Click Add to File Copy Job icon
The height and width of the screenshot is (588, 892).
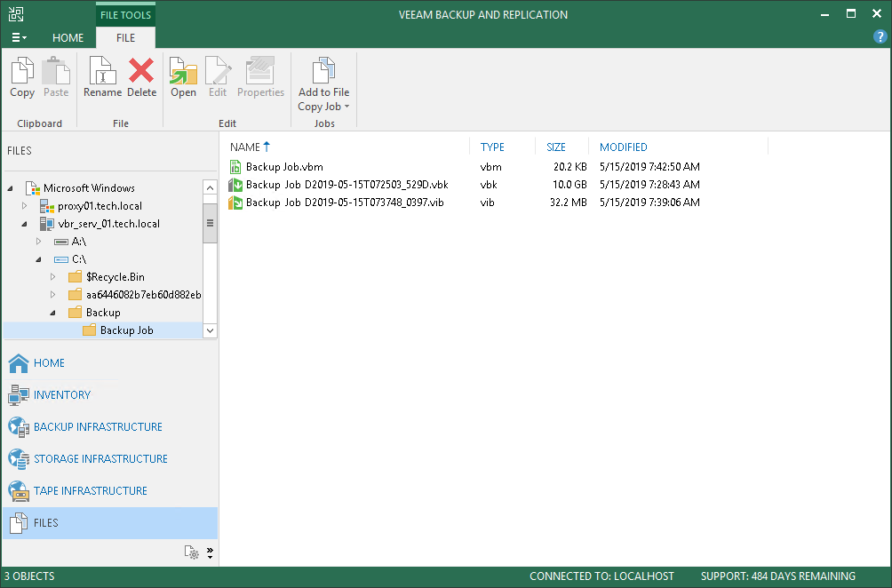pyautogui.click(x=323, y=70)
